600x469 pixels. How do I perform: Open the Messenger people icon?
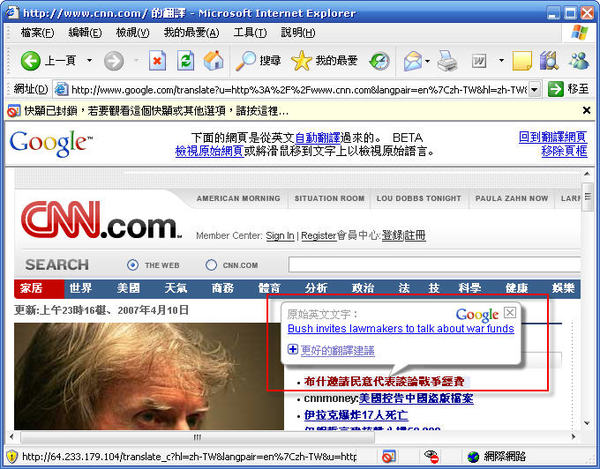pos(579,61)
